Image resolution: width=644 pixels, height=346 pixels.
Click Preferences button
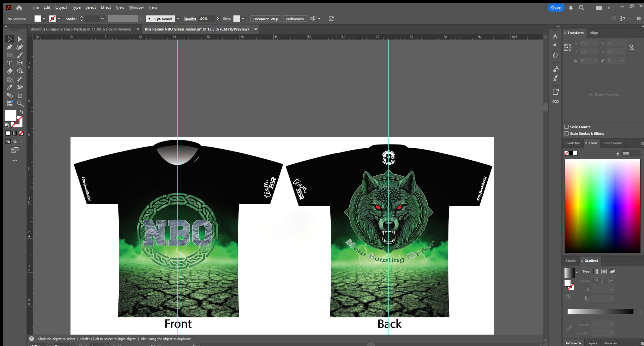click(295, 19)
